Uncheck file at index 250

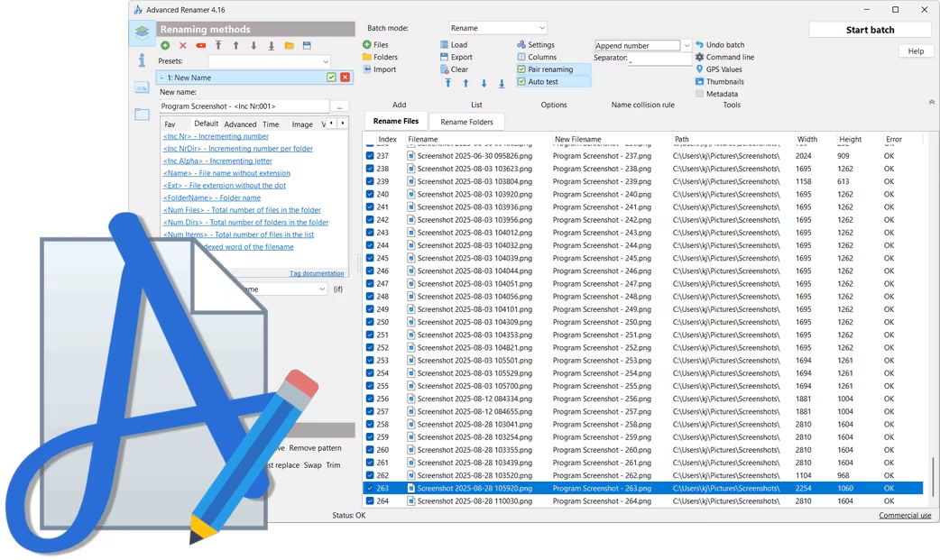(370, 322)
